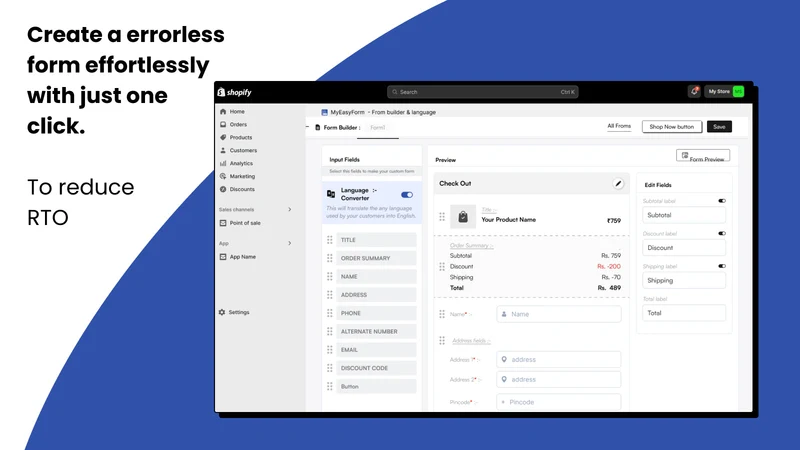Click the Pincode input

(559, 402)
